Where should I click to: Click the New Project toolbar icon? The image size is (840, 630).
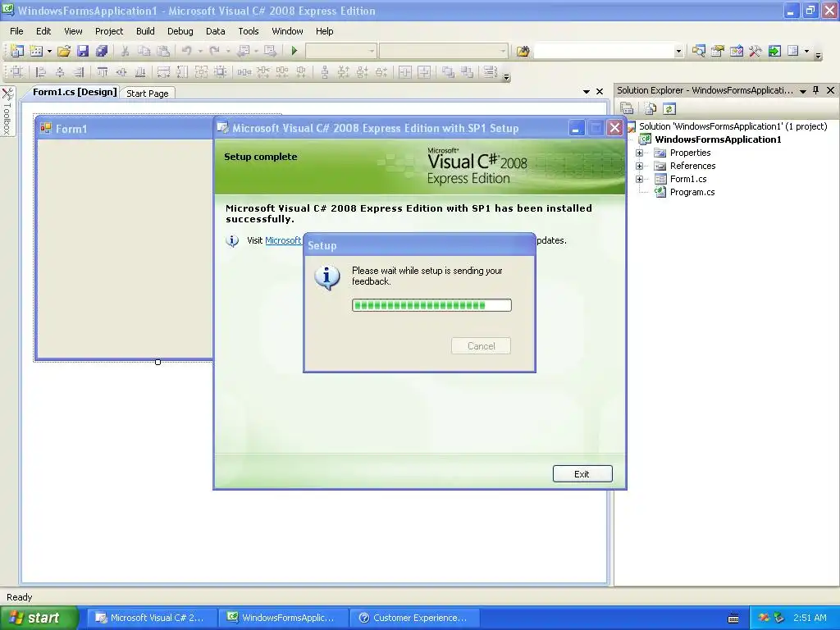(17, 51)
